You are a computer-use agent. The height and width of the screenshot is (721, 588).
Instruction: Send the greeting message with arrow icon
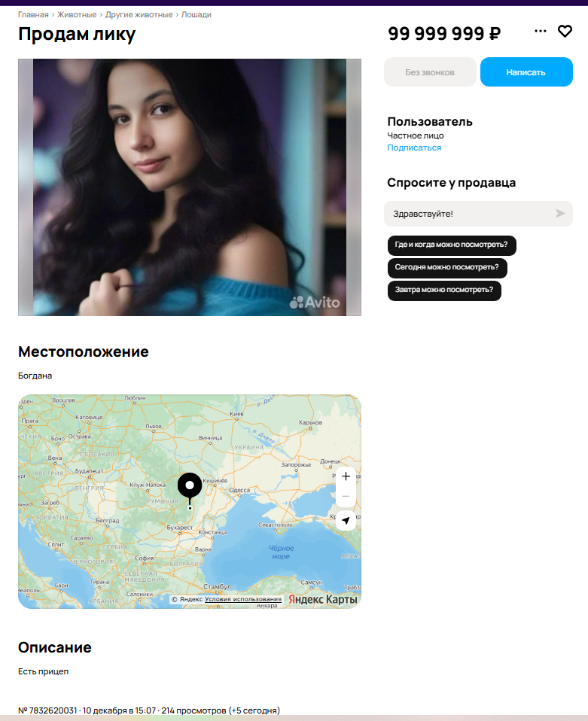coord(560,213)
